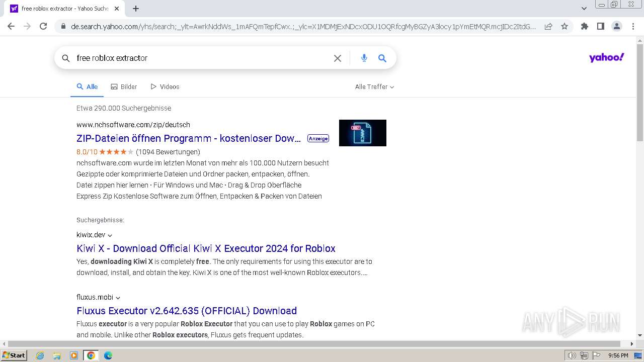Clear the search query text
This screenshot has width=644, height=362.
[x=338, y=58]
